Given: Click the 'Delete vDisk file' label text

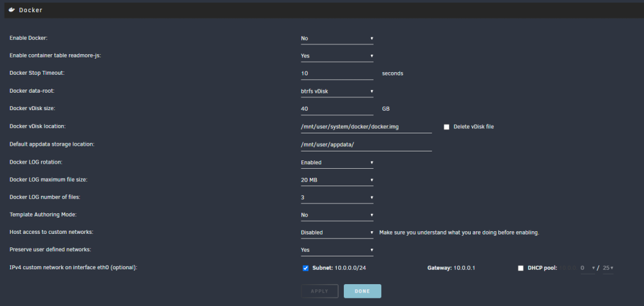Looking at the screenshot, I should [473, 127].
